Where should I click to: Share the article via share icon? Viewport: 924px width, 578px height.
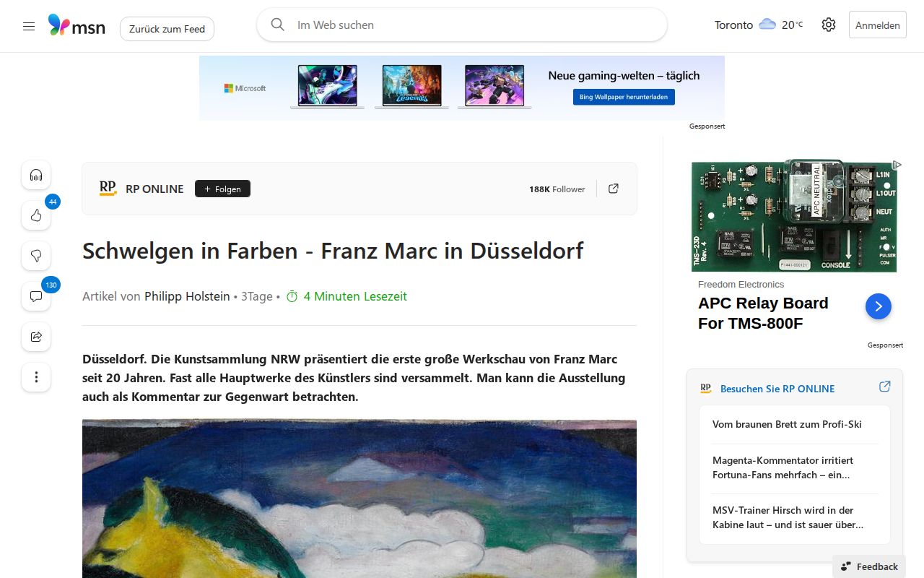[36, 337]
